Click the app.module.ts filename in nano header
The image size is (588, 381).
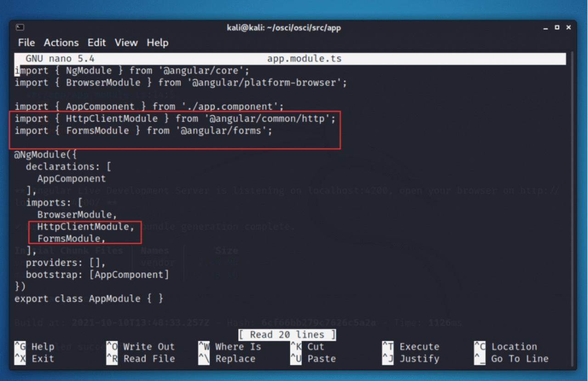click(x=304, y=59)
